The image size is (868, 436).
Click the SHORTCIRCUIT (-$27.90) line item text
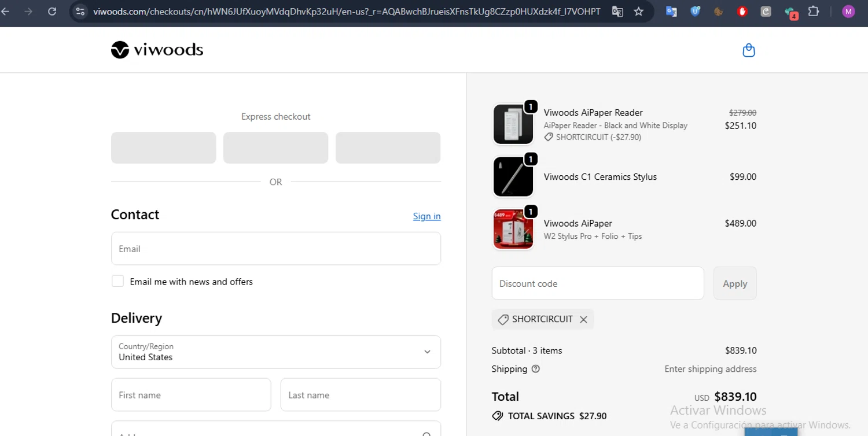(598, 137)
